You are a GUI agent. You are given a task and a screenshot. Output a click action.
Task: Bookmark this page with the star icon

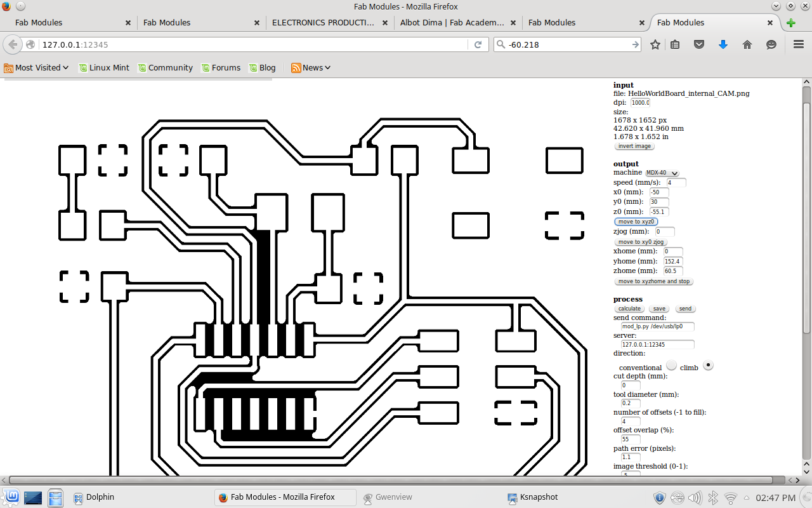click(x=655, y=44)
